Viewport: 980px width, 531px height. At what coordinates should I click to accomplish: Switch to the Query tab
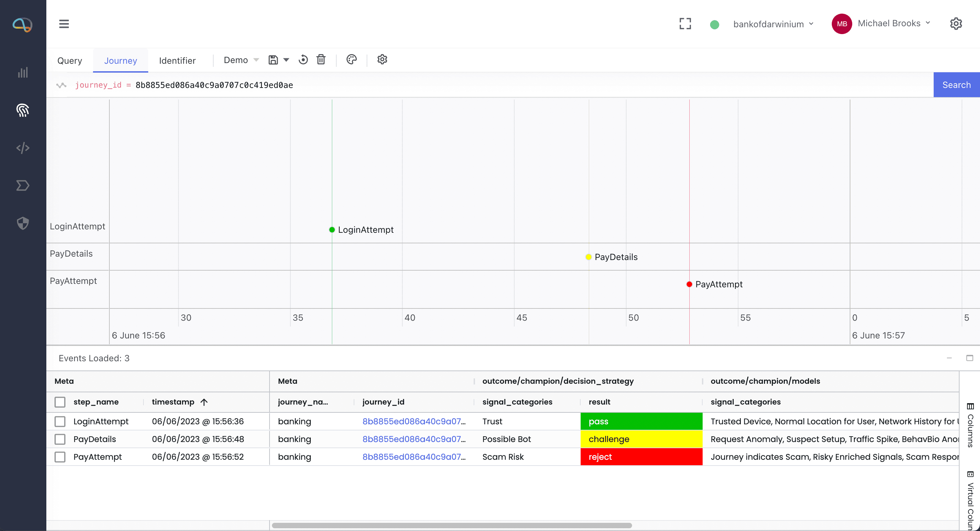coord(70,61)
